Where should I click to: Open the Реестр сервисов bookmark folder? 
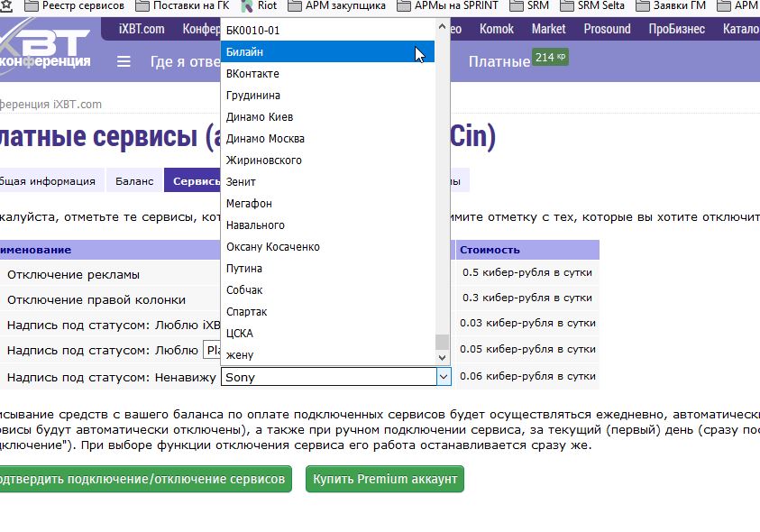pos(74,5)
